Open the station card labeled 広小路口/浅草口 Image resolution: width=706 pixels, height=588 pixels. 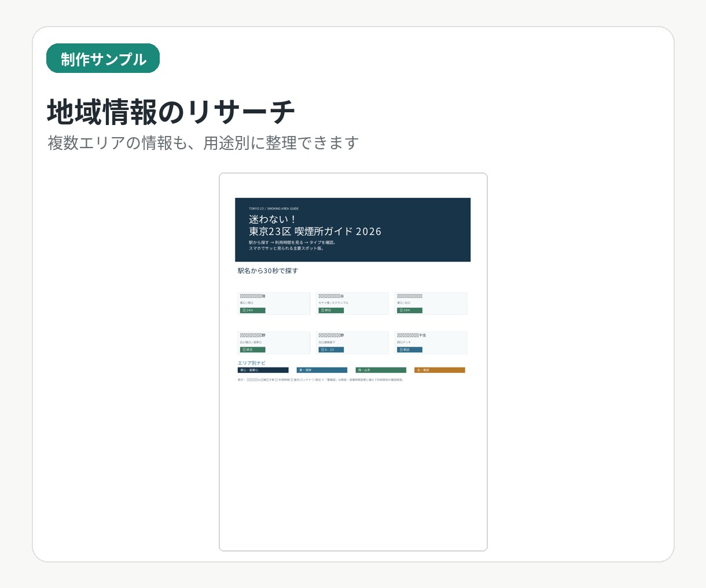tap(274, 343)
